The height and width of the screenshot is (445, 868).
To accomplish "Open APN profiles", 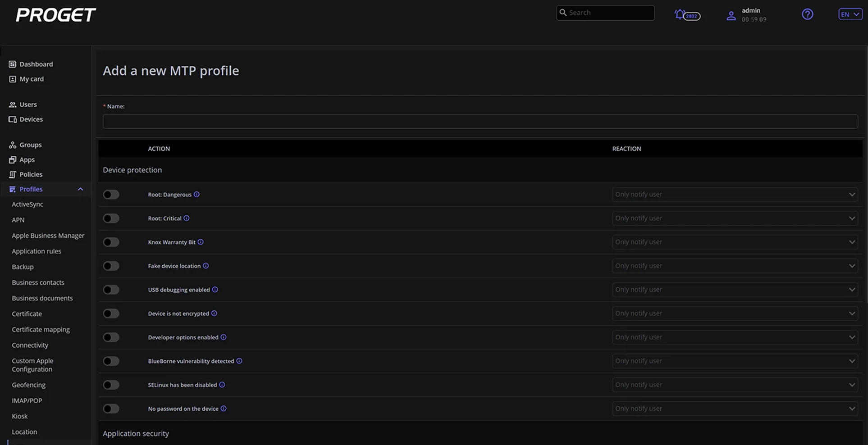I will pyautogui.click(x=18, y=220).
